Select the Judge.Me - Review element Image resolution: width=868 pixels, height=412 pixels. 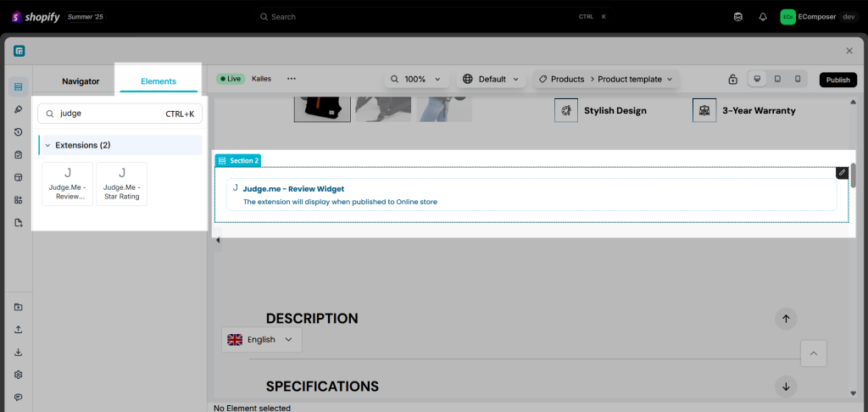coord(68,184)
